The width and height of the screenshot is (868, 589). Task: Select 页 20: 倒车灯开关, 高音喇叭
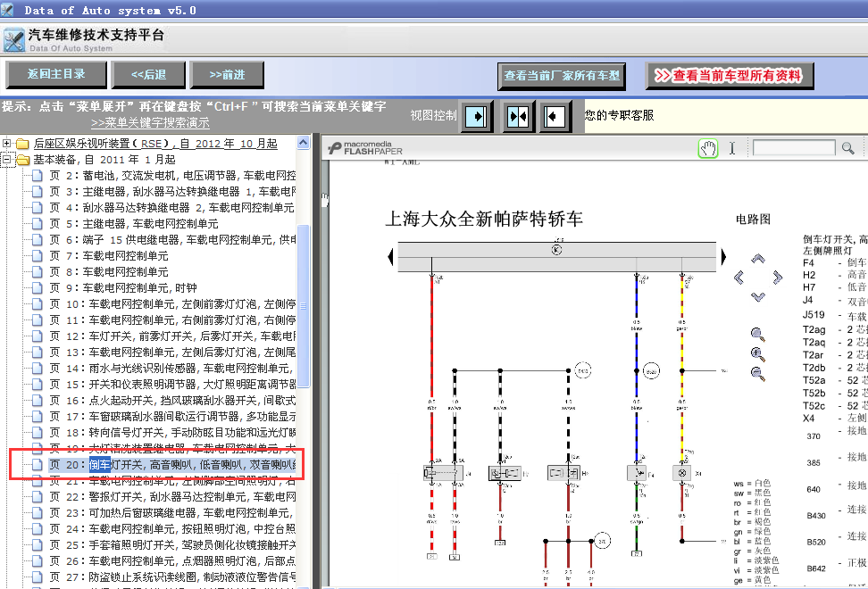coord(172,465)
